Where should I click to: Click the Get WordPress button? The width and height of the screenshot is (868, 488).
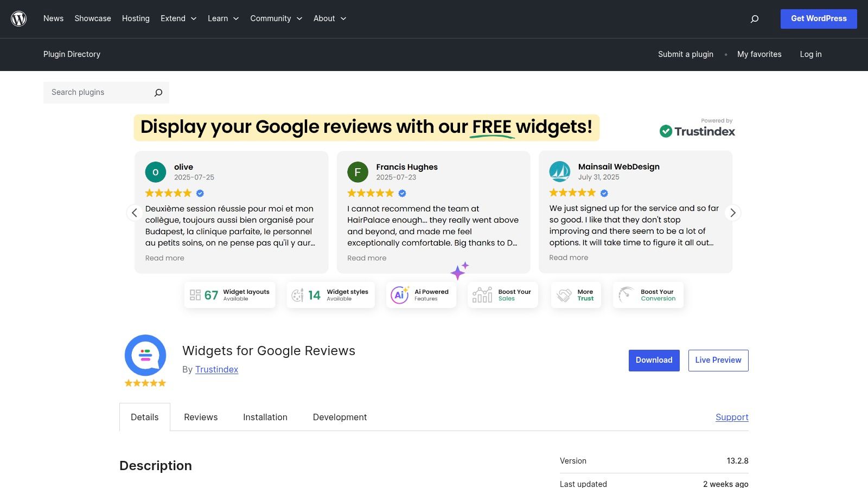tap(819, 19)
